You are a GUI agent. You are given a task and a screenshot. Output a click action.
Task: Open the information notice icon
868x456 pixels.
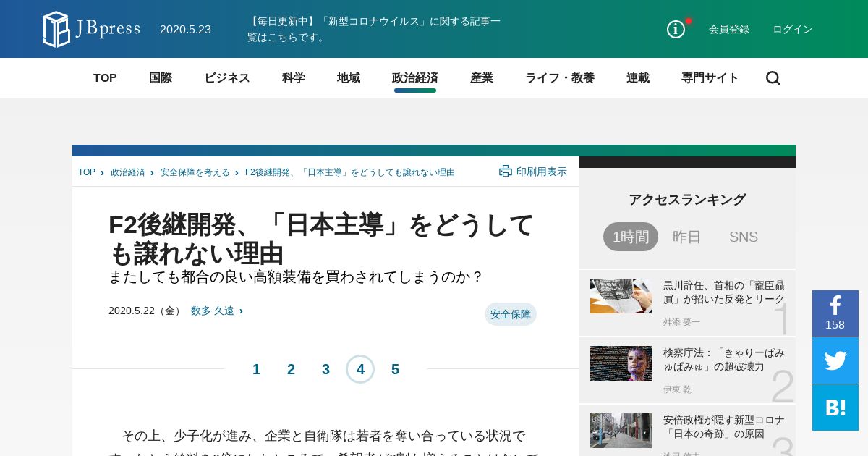[676, 29]
